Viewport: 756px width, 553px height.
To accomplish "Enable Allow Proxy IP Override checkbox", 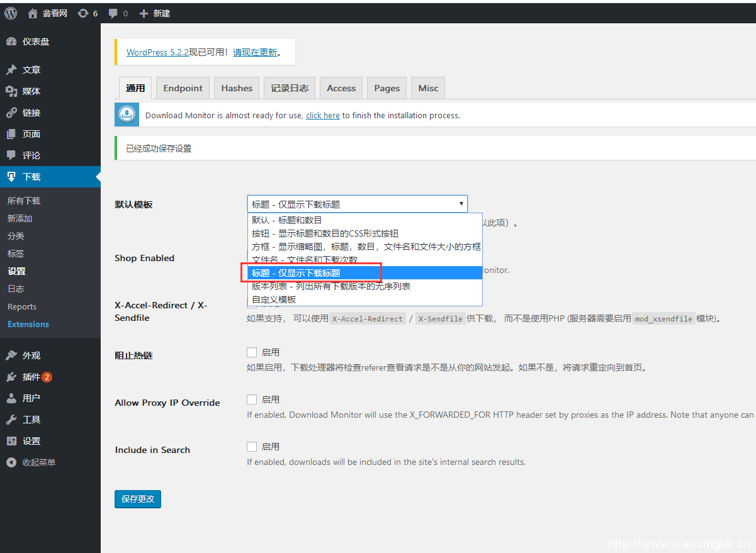I will 252,399.
